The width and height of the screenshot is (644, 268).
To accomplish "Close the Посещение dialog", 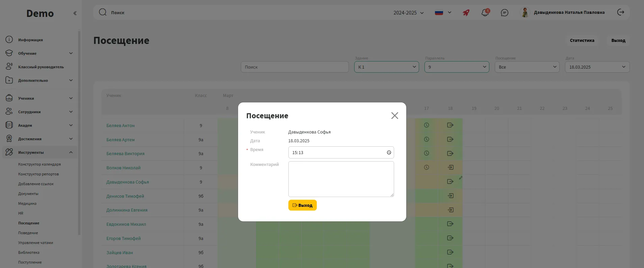I will point(394,116).
